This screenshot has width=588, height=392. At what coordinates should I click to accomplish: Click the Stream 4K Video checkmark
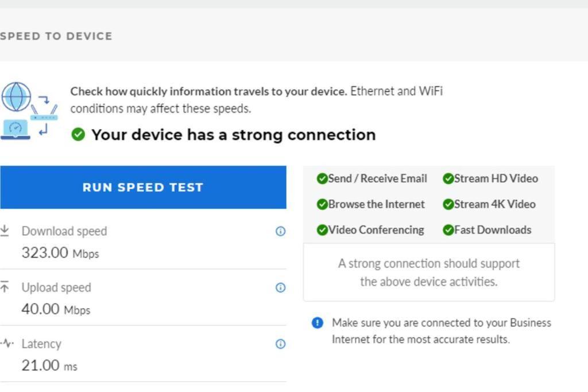[x=448, y=204]
